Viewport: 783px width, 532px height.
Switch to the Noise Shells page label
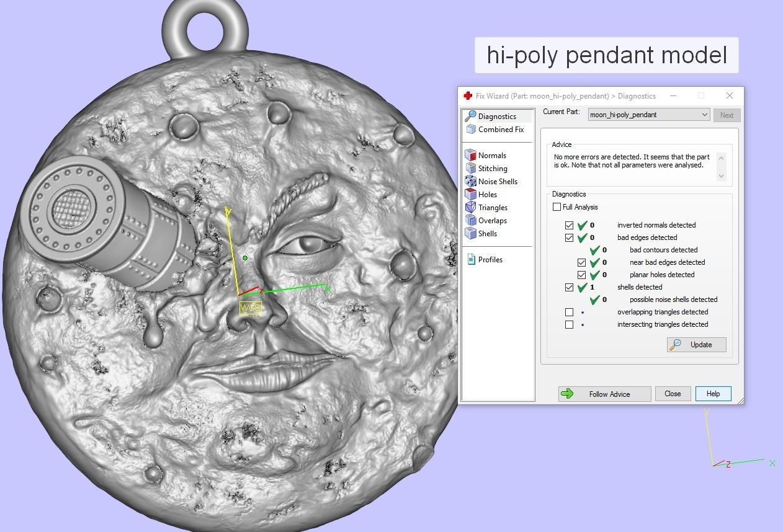(x=498, y=181)
